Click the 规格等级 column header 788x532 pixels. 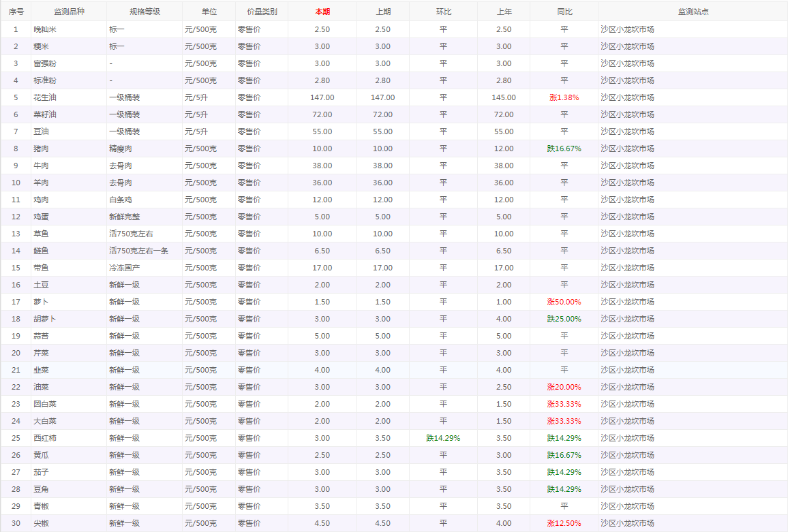pyautogui.click(x=145, y=12)
